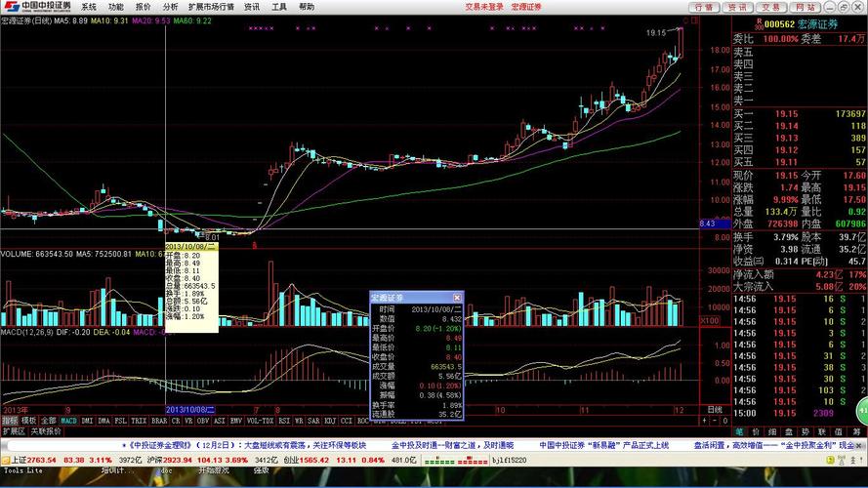Select the 细 tab in quote panel
This screenshot has height=488, width=868.
(x=772, y=432)
